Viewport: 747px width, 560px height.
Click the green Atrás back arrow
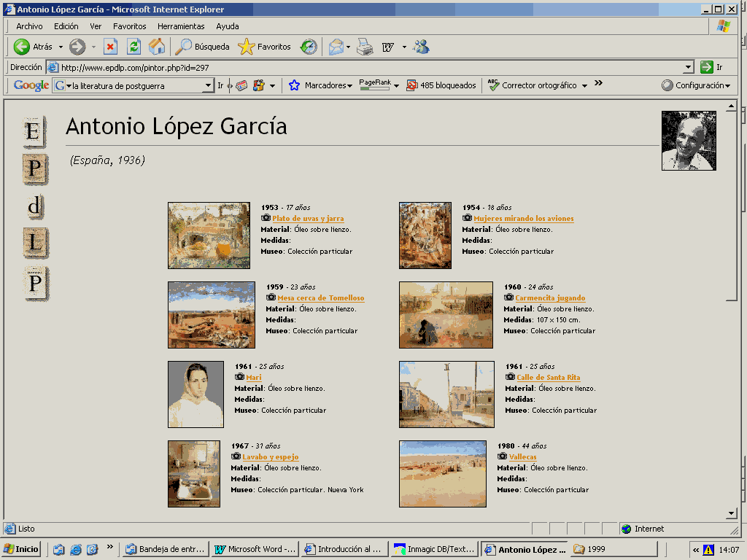pyautogui.click(x=21, y=47)
